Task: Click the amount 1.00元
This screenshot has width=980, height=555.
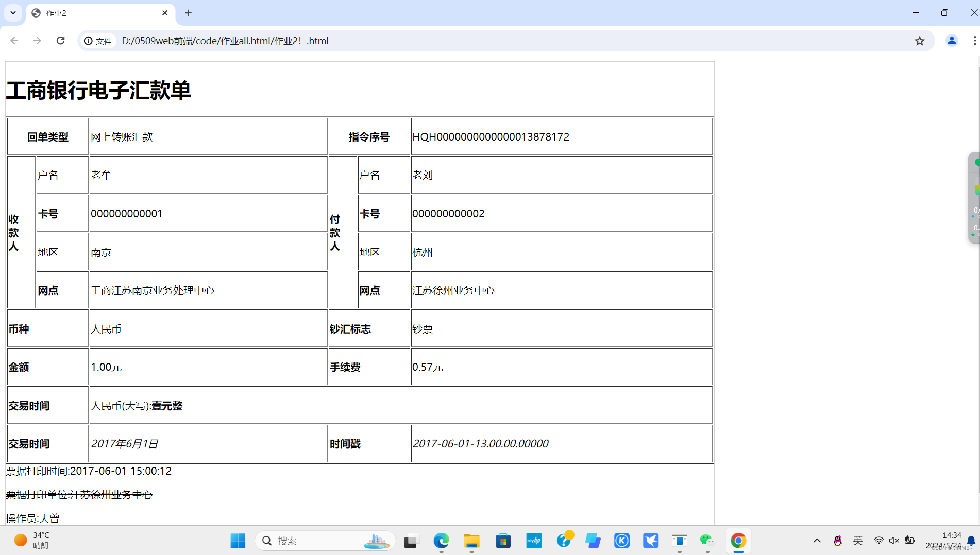Action: coord(106,367)
